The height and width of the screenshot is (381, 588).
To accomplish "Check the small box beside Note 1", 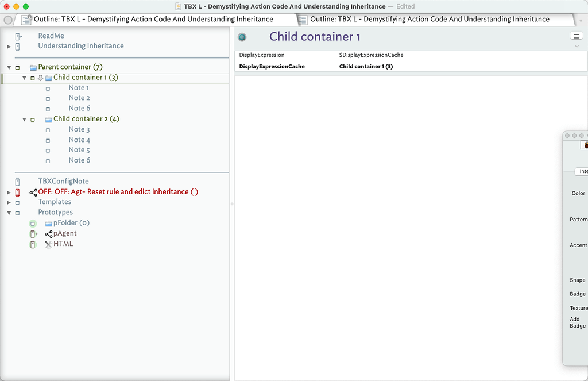I will [47, 87].
